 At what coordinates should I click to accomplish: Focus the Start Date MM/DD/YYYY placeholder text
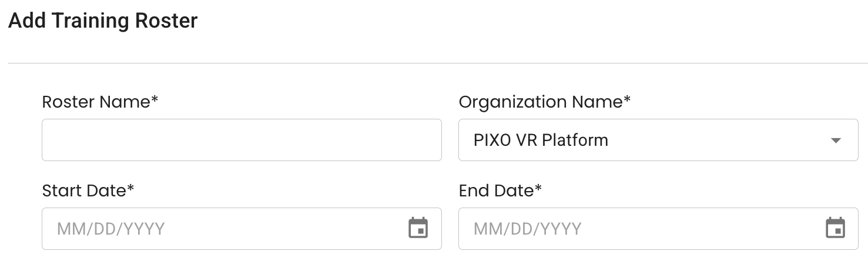[111, 229]
